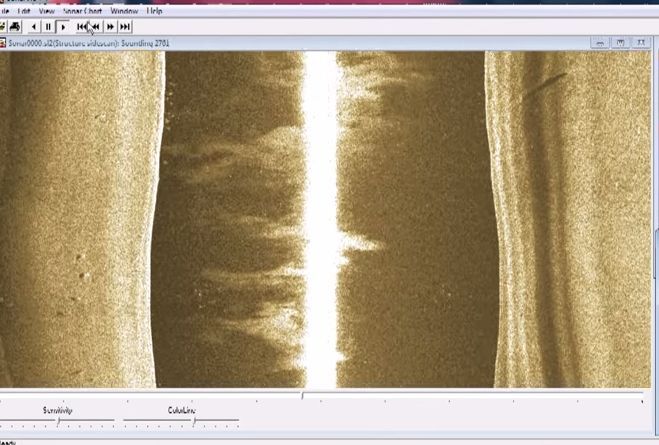Image resolution: width=659 pixels, height=445 pixels.
Task: Click the play reverse arrow button
Action: click(x=34, y=27)
